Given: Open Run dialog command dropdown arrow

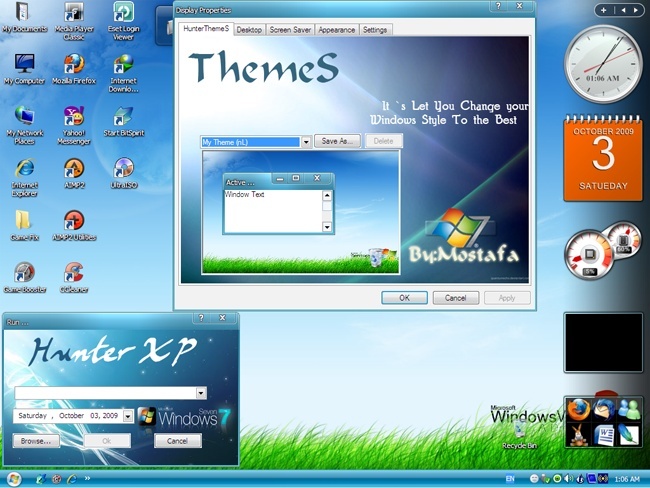Looking at the screenshot, I should coord(201,393).
